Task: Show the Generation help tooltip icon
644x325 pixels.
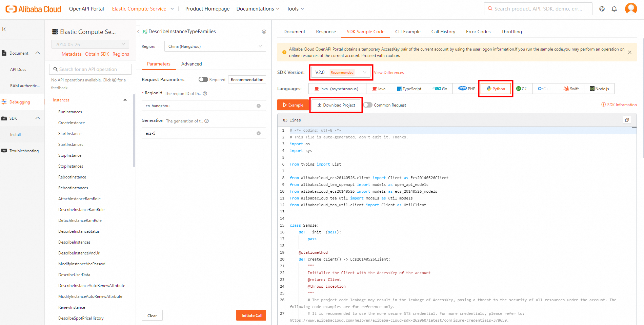Action: 207,121
